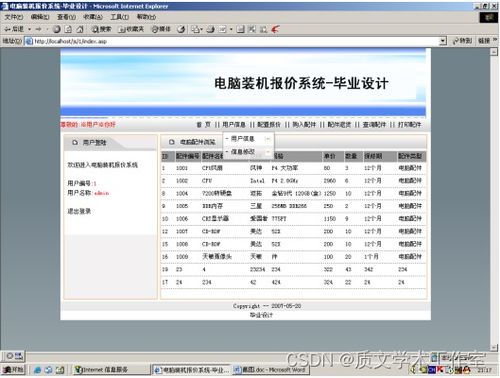The height and width of the screenshot is (378, 500).
Task: Click the second quick launch icon
Action: tap(49, 370)
